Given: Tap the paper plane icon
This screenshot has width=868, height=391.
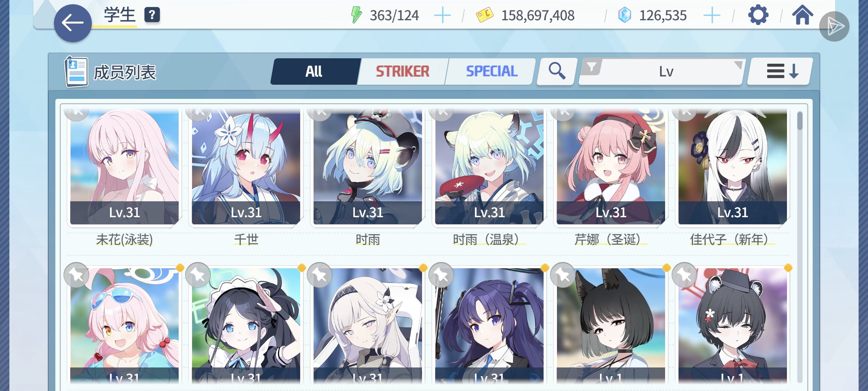Looking at the screenshot, I should (x=834, y=26).
